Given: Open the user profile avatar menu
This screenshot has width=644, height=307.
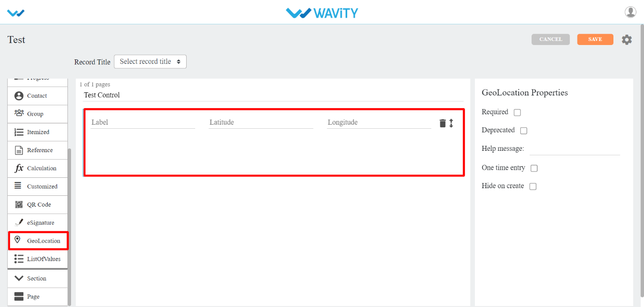Looking at the screenshot, I should (x=631, y=12).
